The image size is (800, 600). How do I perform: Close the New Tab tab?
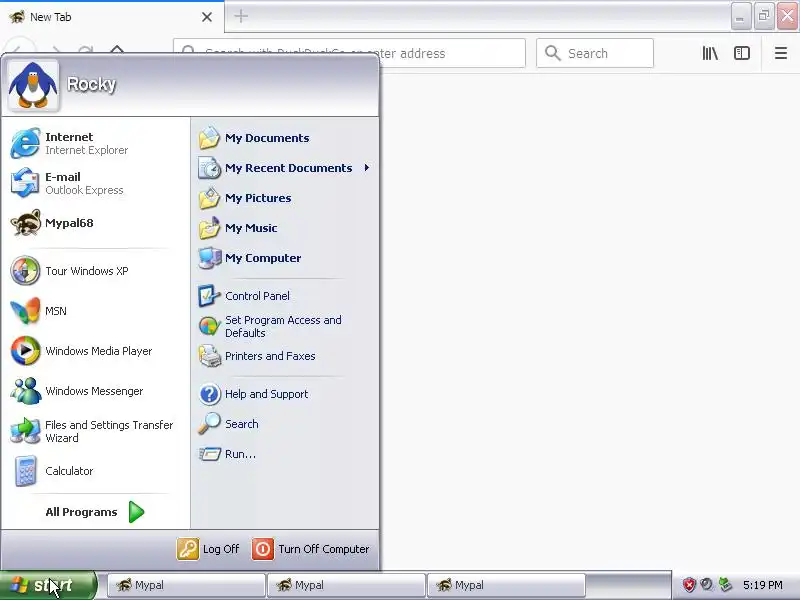click(207, 17)
